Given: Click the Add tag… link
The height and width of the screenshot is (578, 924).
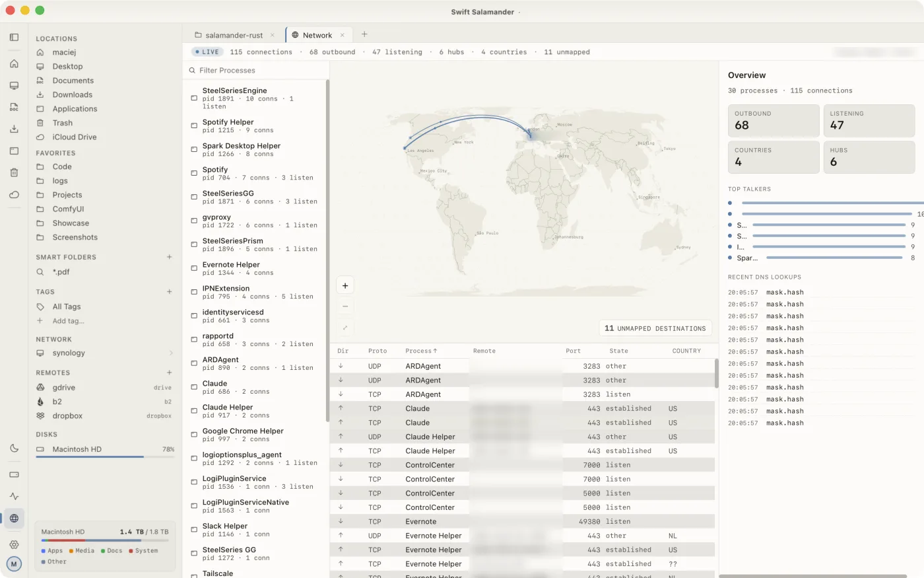Looking at the screenshot, I should click(x=68, y=321).
